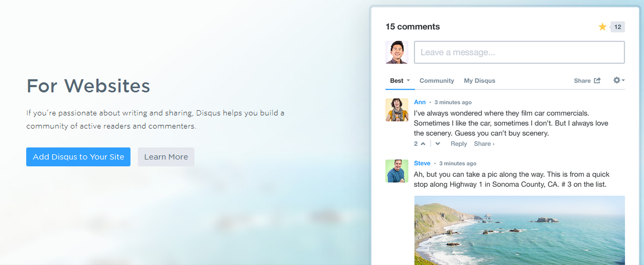Open Steve's profile avatar
The height and width of the screenshot is (265, 644).
pyautogui.click(x=397, y=171)
